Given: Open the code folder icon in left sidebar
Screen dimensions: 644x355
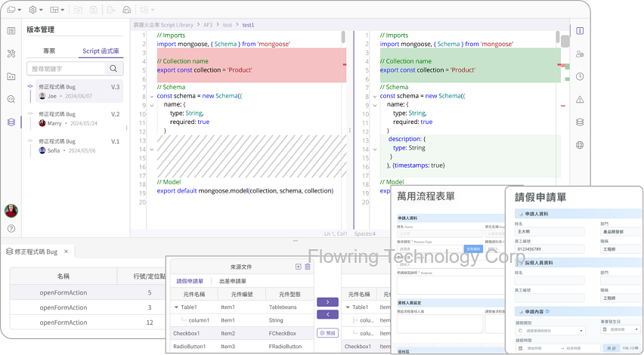Looking at the screenshot, I should point(11,76).
